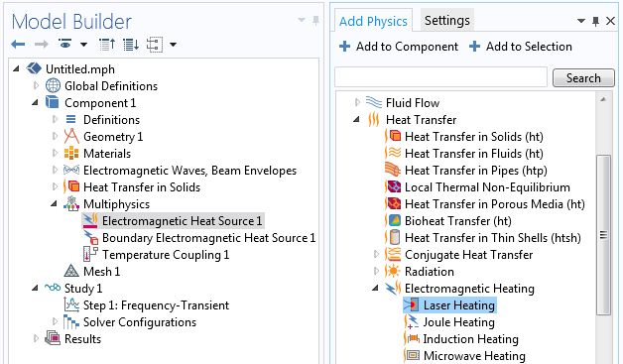623x364 pixels.
Task: Click the forward Next Node arrow
Action: pyautogui.click(x=41, y=44)
